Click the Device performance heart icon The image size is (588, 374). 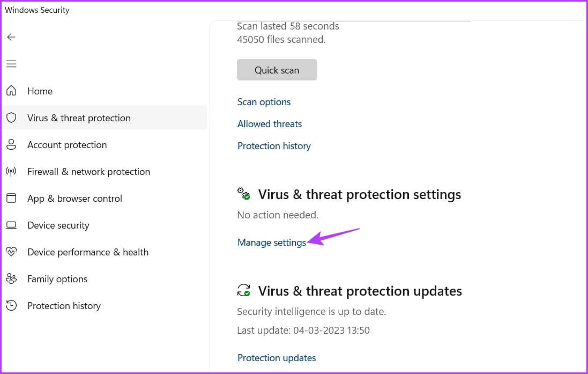point(11,252)
